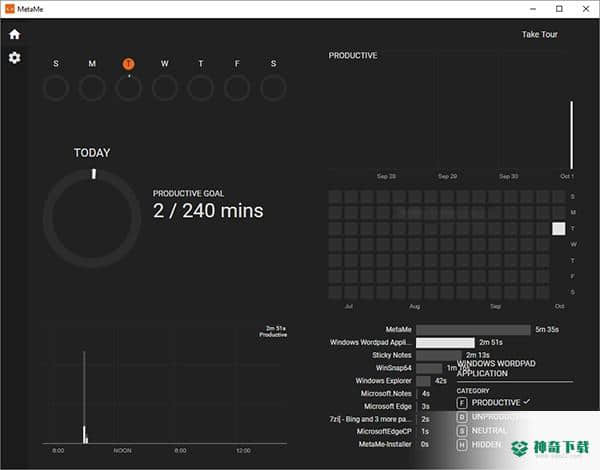Minimize the MetaMe window
Image resolution: width=600 pixels, height=470 pixels.
point(533,9)
